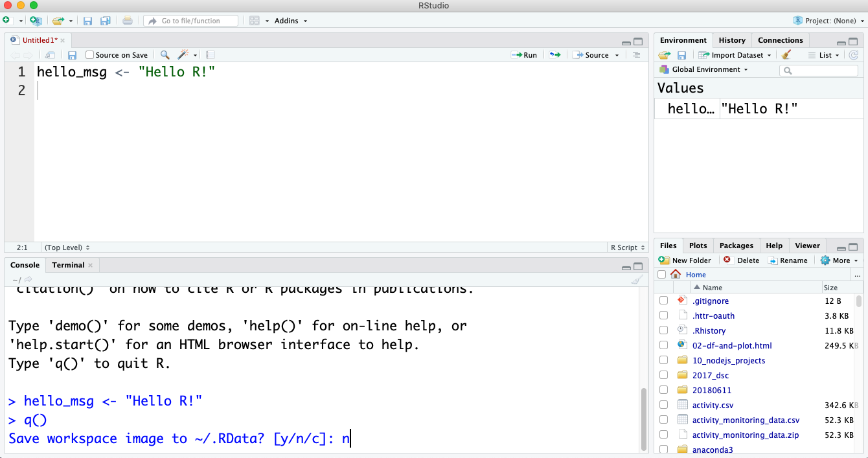Check the box next to .gitignore file
The width and height of the screenshot is (868, 458).
663,301
